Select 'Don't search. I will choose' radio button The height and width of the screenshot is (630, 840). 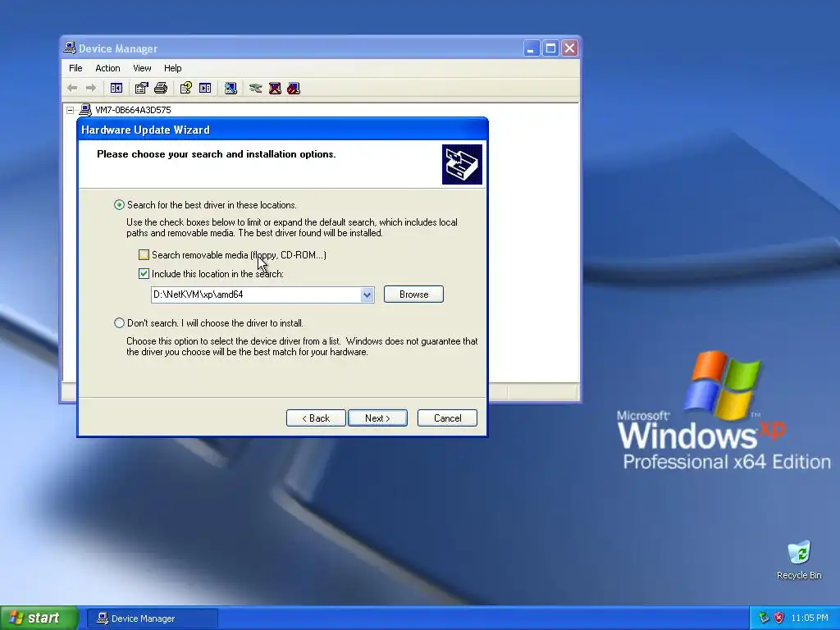click(x=119, y=322)
